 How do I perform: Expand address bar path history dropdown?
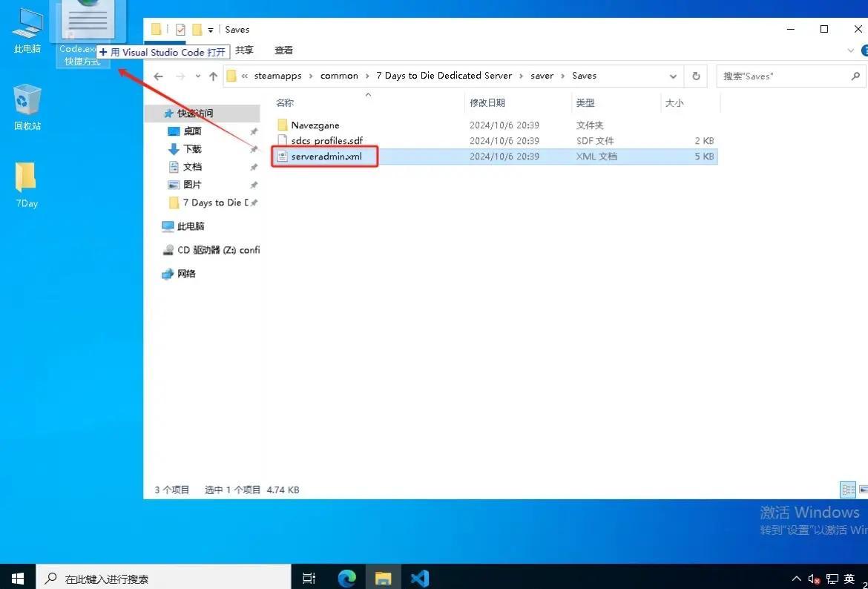click(673, 76)
